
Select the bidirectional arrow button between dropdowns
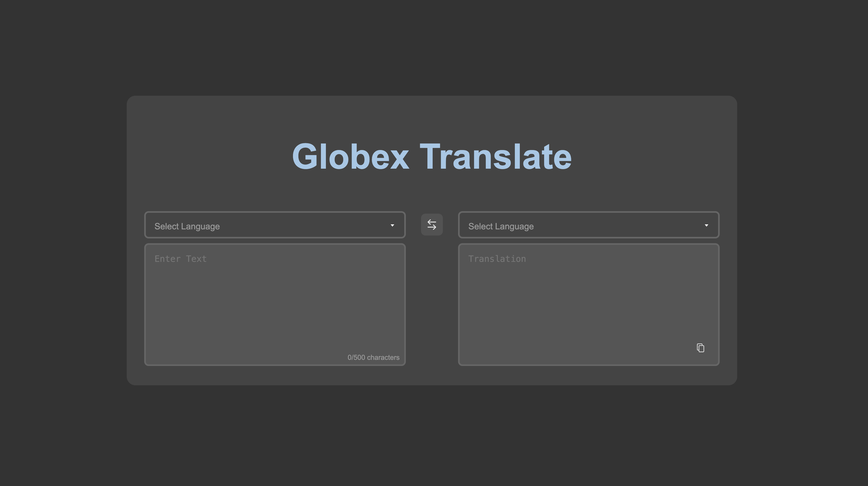click(x=432, y=225)
